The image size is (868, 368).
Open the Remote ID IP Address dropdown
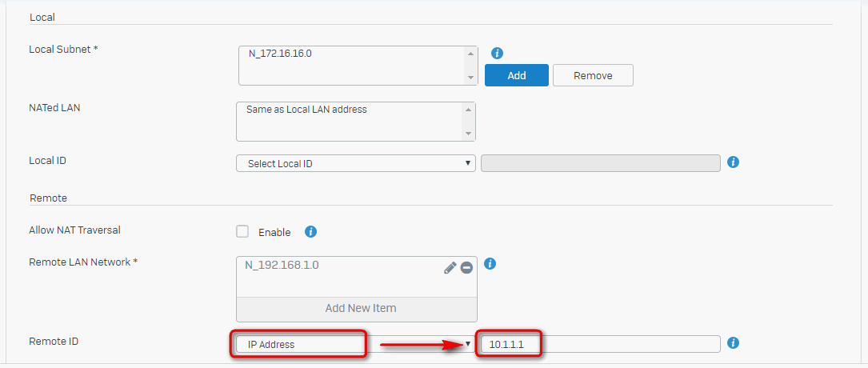point(356,344)
